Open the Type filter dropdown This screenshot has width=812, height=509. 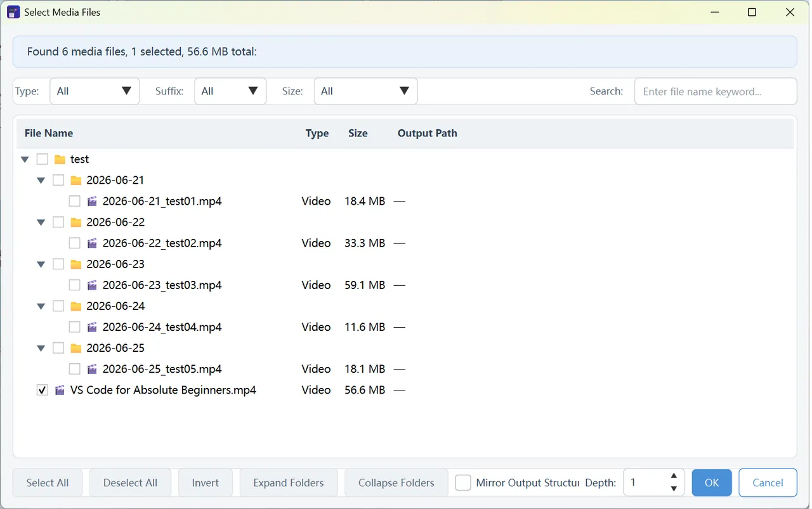click(x=95, y=91)
